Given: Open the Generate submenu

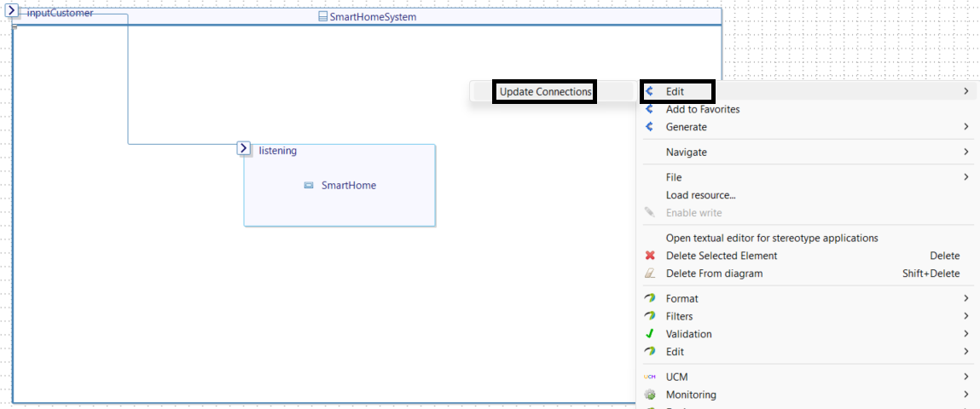Looking at the screenshot, I should pyautogui.click(x=808, y=127).
